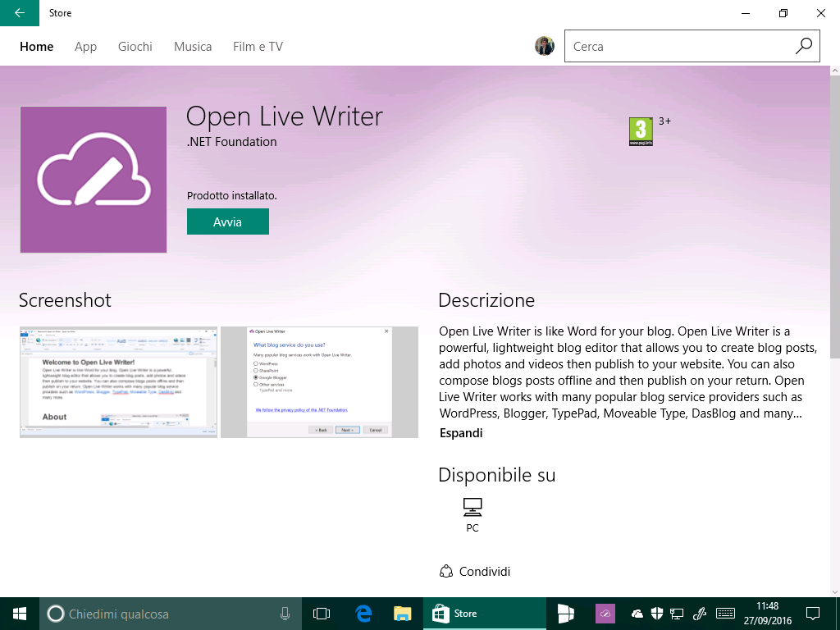Click the Condividi share icon

click(446, 572)
